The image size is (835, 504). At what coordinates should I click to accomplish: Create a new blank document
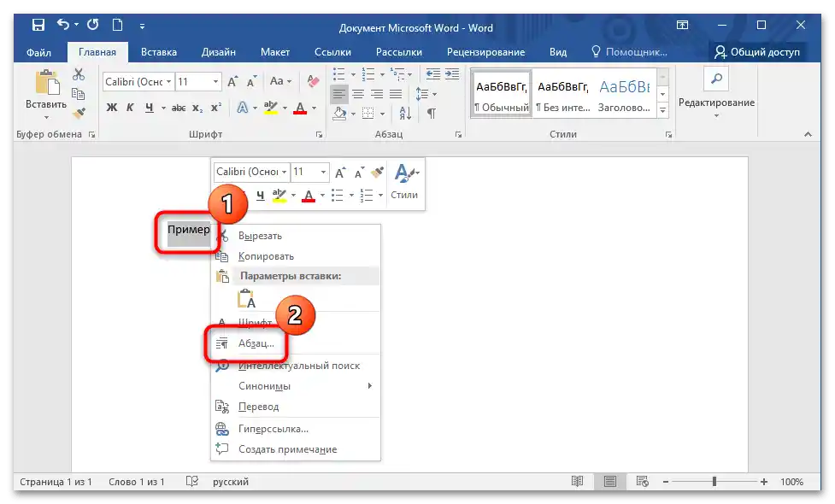pos(118,25)
